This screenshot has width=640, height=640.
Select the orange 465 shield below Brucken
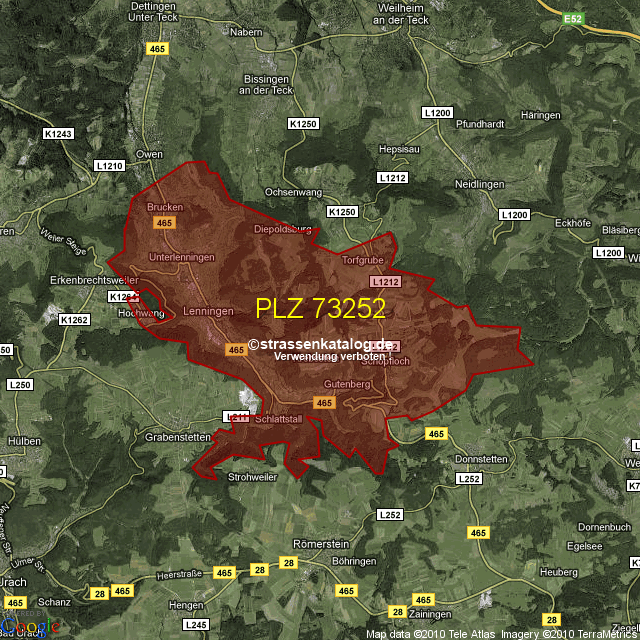click(x=166, y=223)
